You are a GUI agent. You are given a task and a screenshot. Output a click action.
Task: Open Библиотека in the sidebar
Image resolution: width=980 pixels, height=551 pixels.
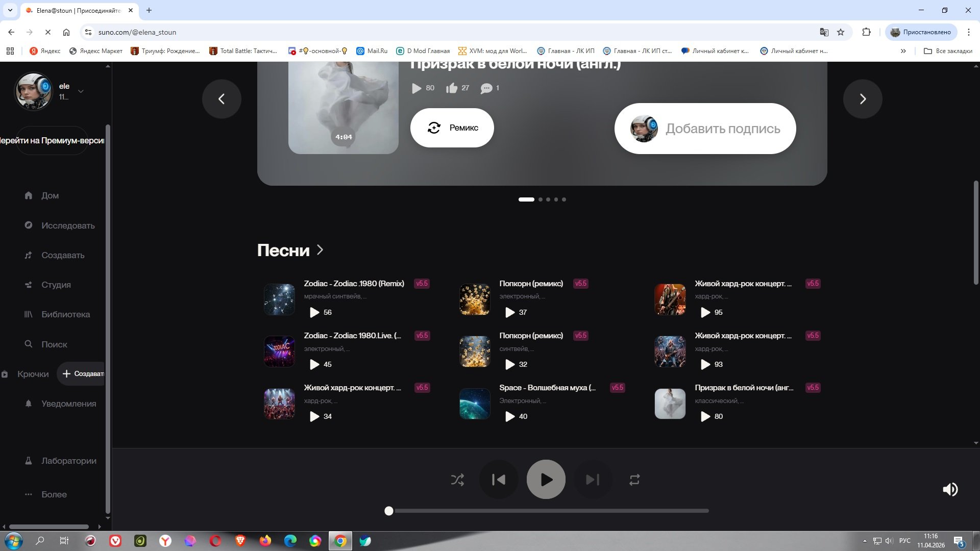click(x=65, y=314)
